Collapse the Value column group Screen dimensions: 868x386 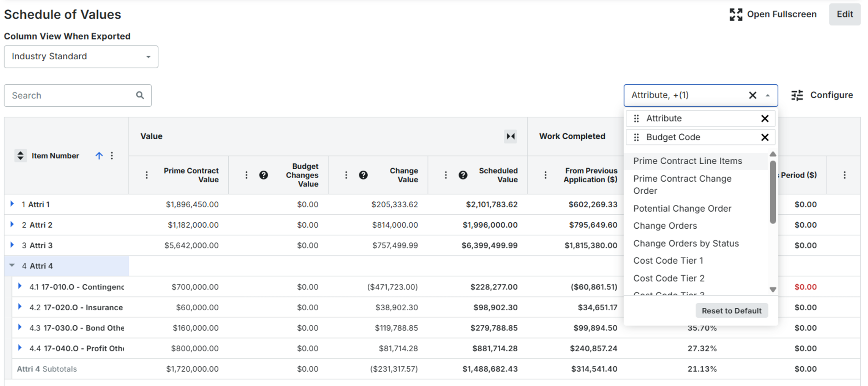(510, 136)
